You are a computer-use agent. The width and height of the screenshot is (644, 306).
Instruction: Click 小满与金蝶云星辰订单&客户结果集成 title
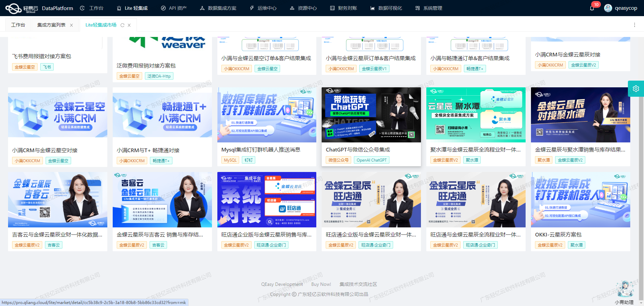tap(371, 58)
